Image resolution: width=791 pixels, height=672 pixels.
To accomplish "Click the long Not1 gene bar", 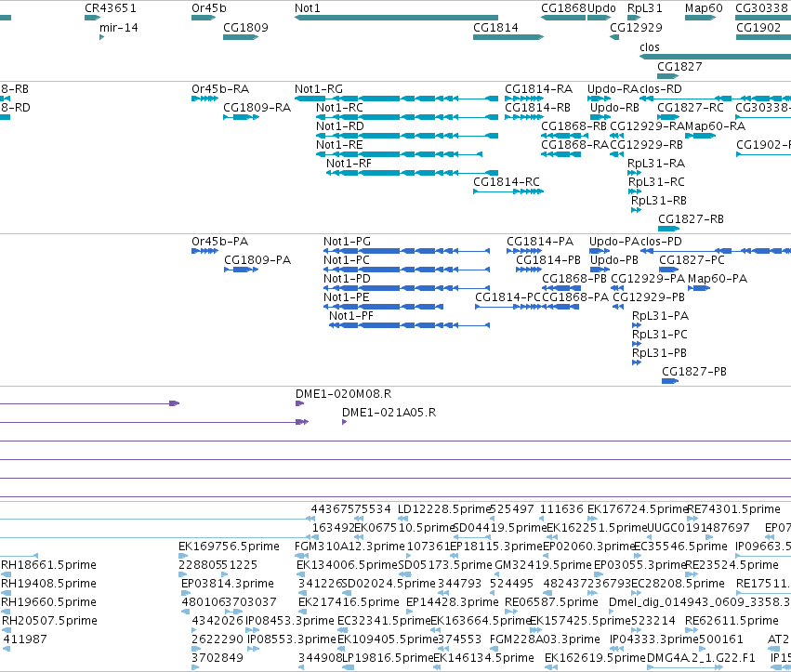I will click(x=396, y=18).
